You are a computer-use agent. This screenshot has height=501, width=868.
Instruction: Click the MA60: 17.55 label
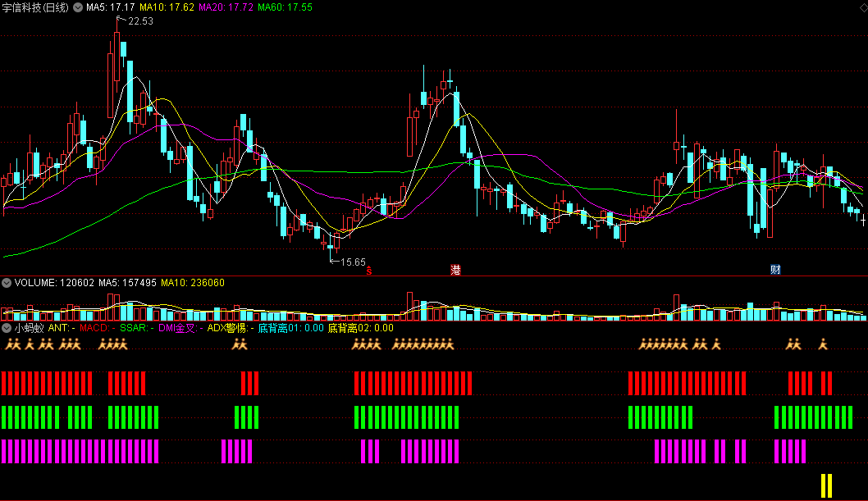click(x=285, y=7)
